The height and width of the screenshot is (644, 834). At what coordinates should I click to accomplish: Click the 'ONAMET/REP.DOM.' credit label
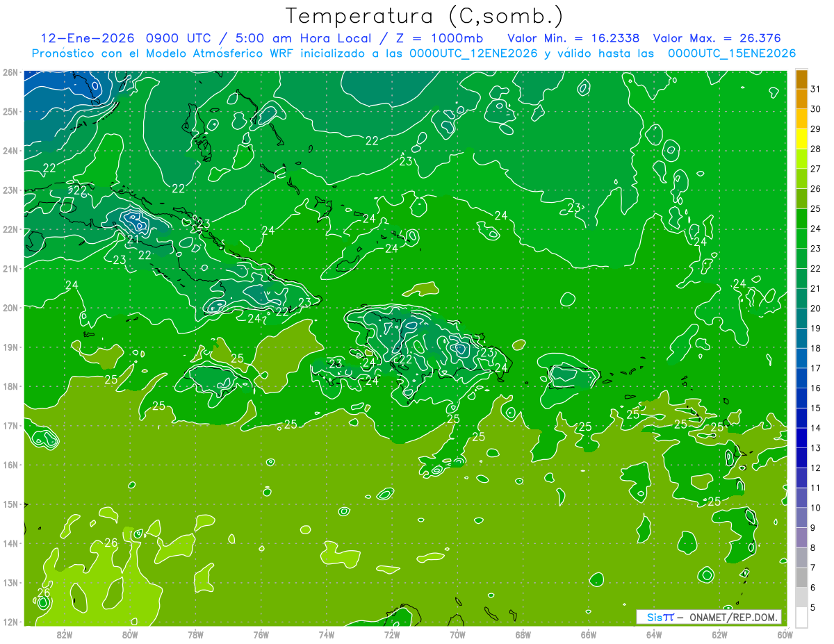(733, 617)
